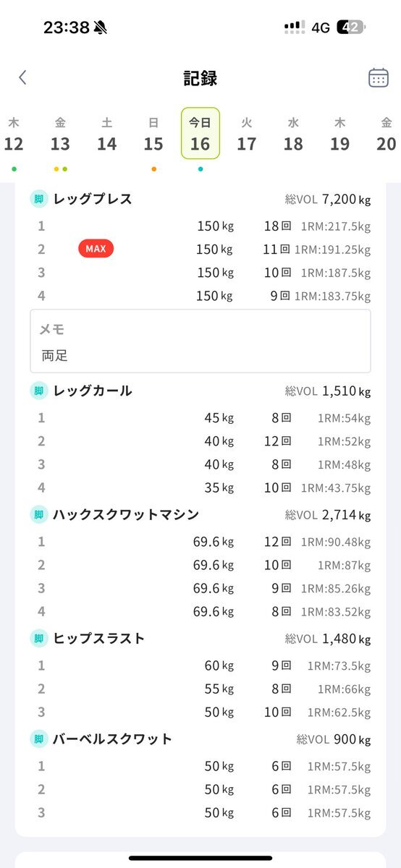The width and height of the screenshot is (401, 868).
Task: Tap the back arrow icon
Action: [x=22, y=77]
